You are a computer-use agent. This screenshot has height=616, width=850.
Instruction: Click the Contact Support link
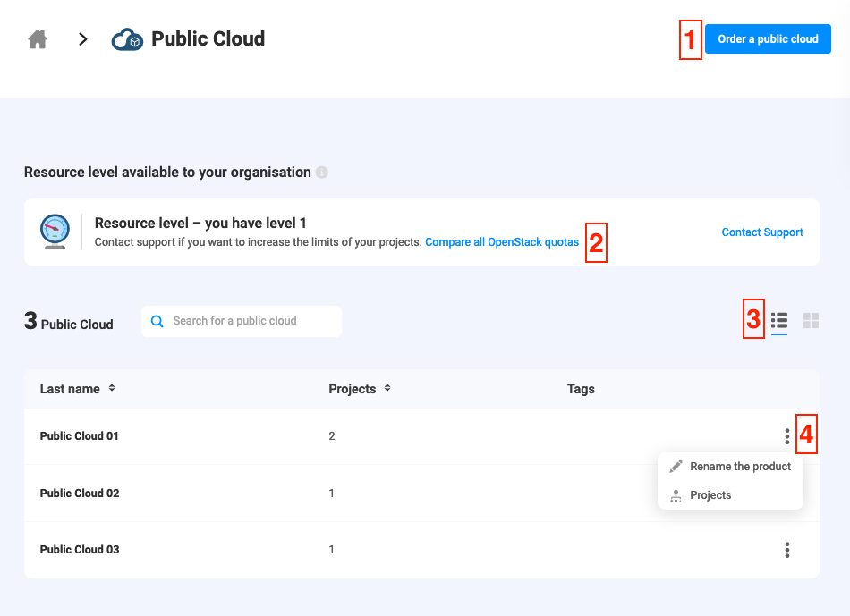coord(762,232)
